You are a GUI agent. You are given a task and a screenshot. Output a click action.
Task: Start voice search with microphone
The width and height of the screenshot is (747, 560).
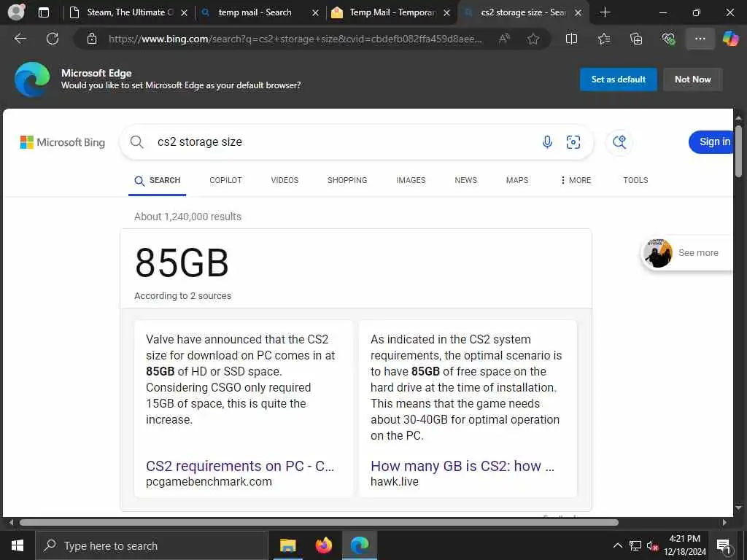547,142
